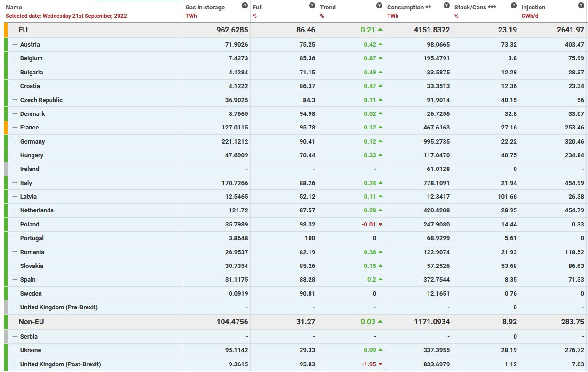Viewport: 588px width, 372px height.
Task: Click the Name column header
Action: [14, 8]
